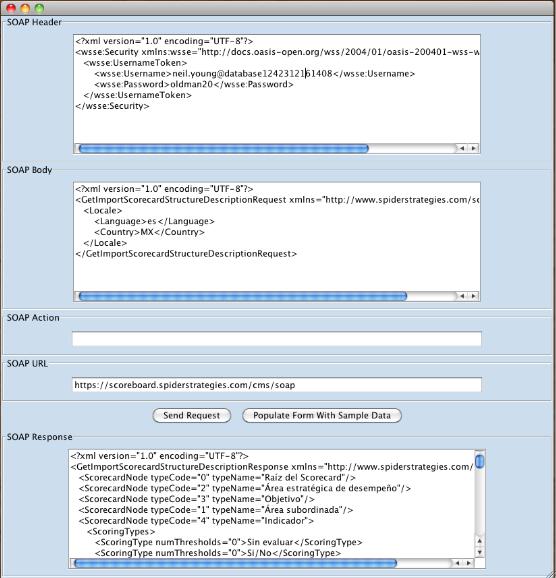The width and height of the screenshot is (556, 578).
Task: Click SOAP Response scroll-up arrow
Action: coord(480,541)
